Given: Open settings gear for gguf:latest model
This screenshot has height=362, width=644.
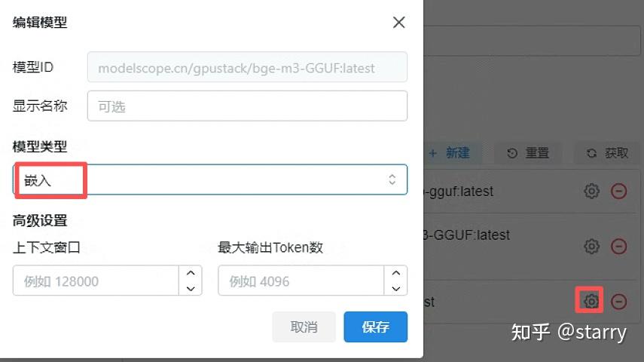Looking at the screenshot, I should [x=591, y=191].
